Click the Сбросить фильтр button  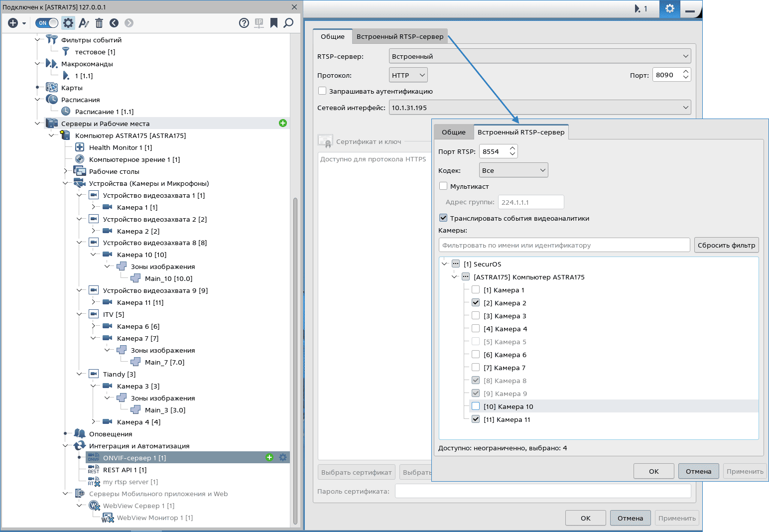[726, 245]
